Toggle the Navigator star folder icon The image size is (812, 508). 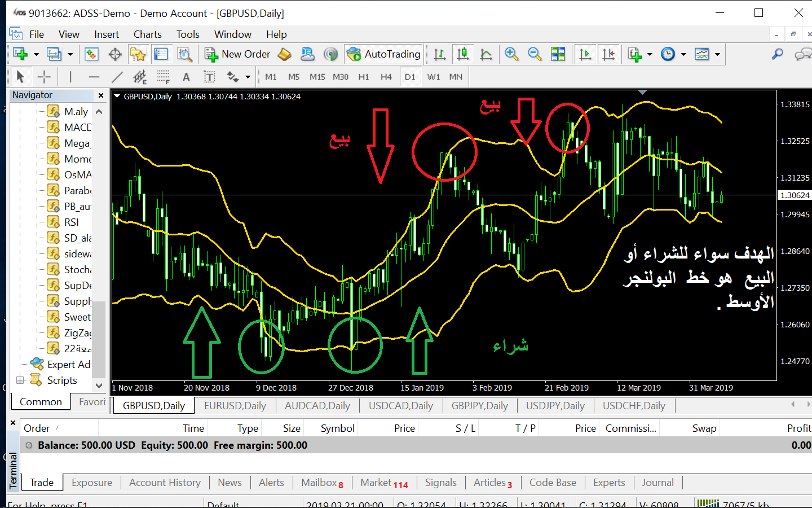click(x=138, y=54)
